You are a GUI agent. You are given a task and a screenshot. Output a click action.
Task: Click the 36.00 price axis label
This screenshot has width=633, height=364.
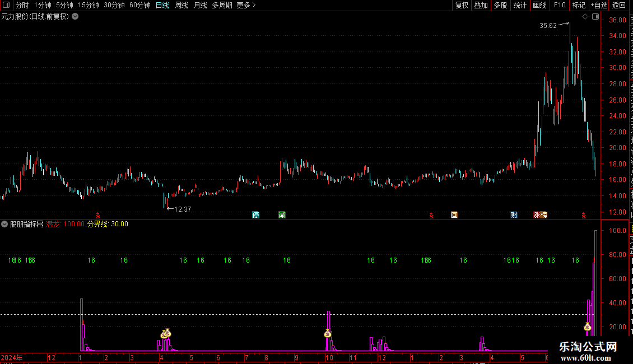pos(618,20)
